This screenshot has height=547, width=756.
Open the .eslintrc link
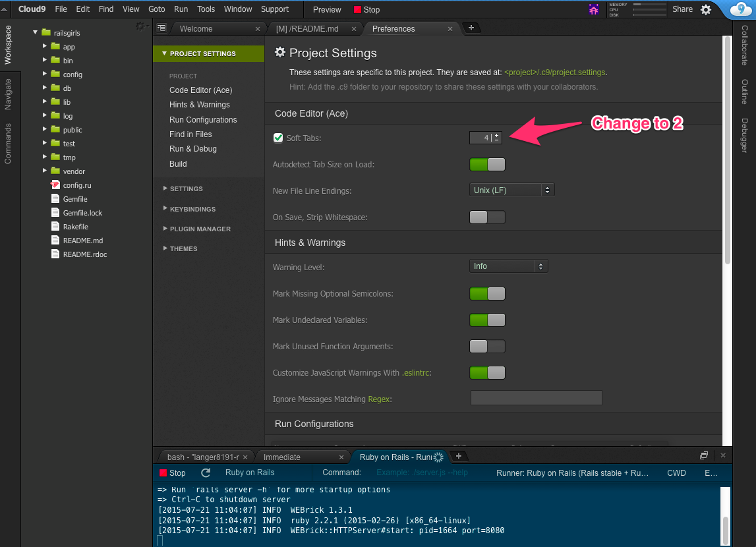[416, 372]
